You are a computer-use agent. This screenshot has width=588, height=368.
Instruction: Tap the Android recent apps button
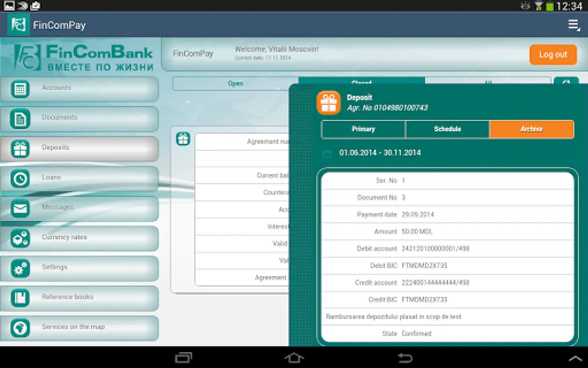click(183, 358)
